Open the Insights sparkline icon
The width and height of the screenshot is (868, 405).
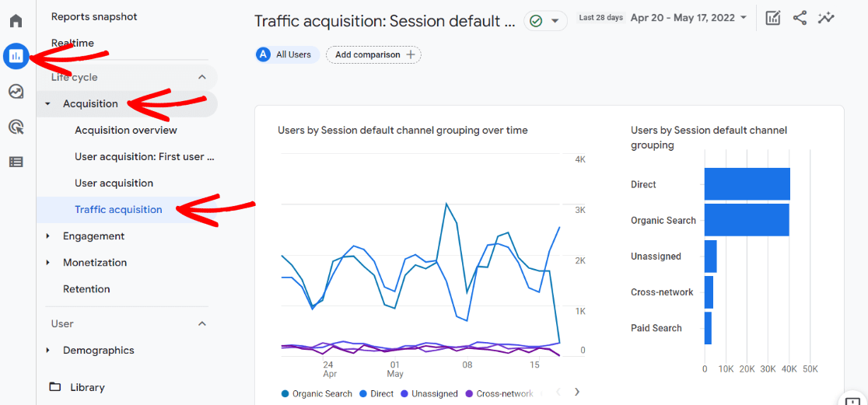(826, 19)
